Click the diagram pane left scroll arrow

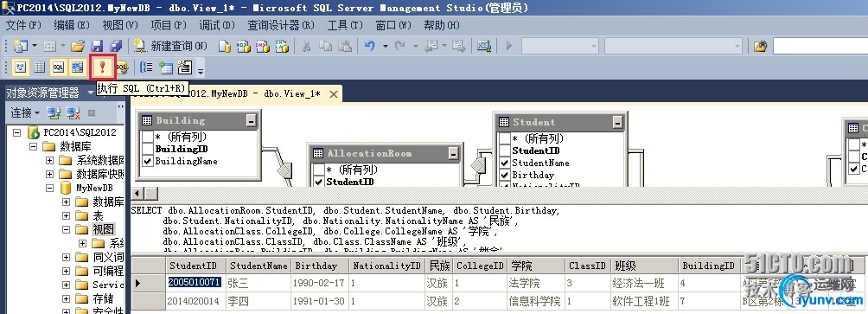click(137, 194)
